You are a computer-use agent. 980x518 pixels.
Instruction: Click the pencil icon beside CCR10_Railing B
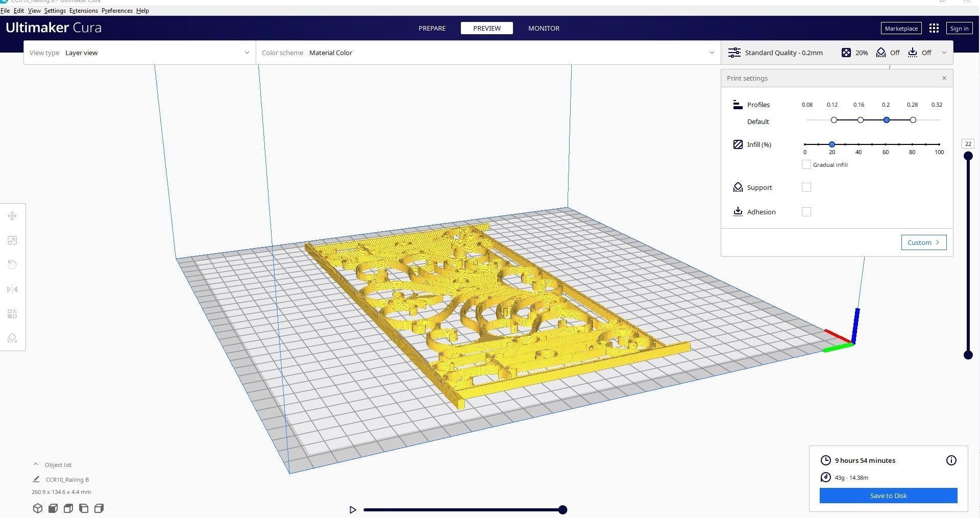pos(36,479)
